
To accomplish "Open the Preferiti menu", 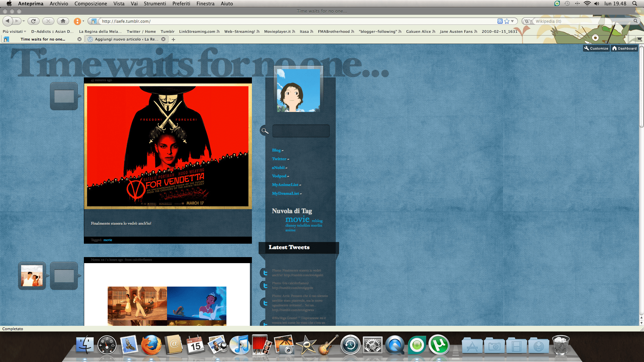I will coord(181,4).
